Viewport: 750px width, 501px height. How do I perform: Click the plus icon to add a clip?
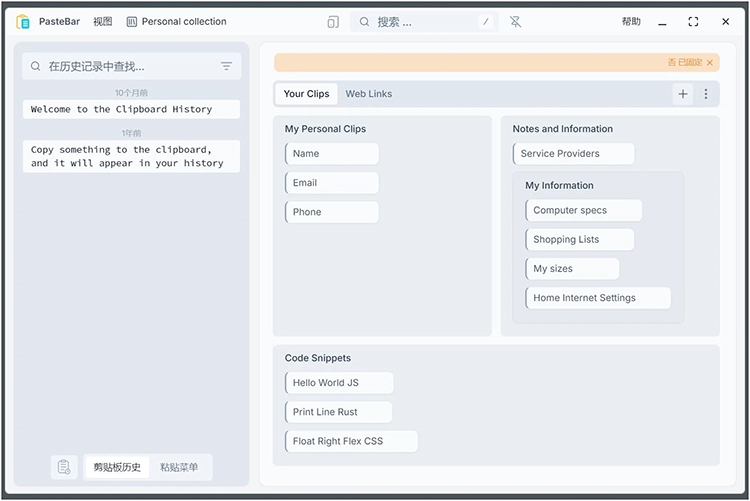tap(683, 94)
